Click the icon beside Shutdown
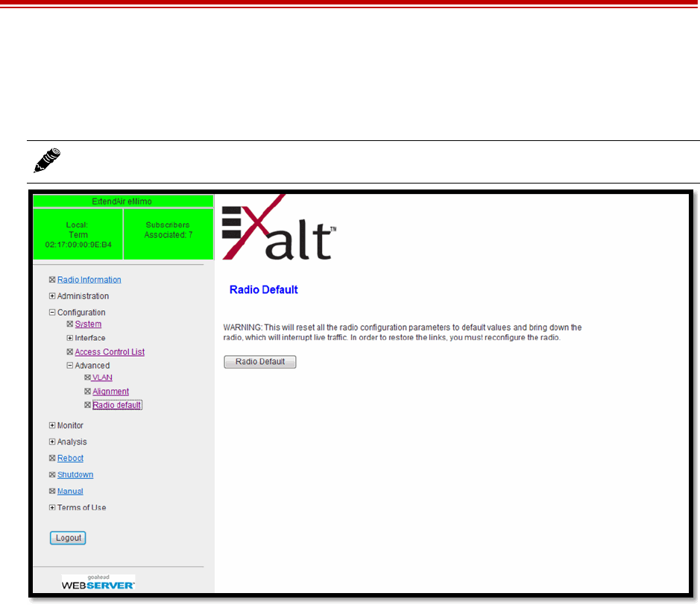700x605 pixels. point(52,475)
